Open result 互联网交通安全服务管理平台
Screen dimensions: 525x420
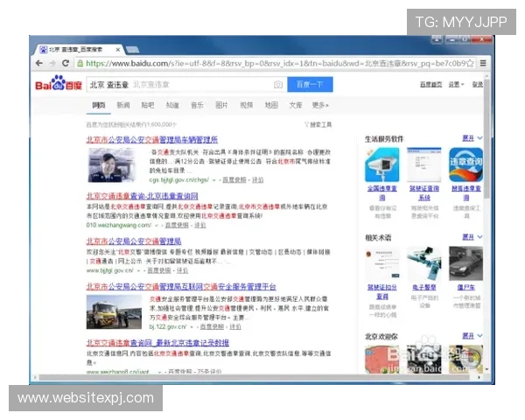pos(181,287)
